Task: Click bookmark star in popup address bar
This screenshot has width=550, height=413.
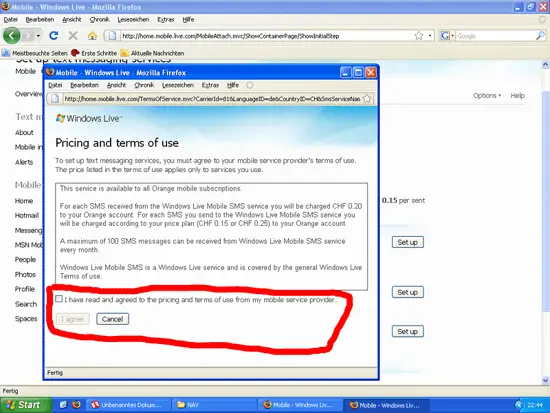Action: coord(367,99)
